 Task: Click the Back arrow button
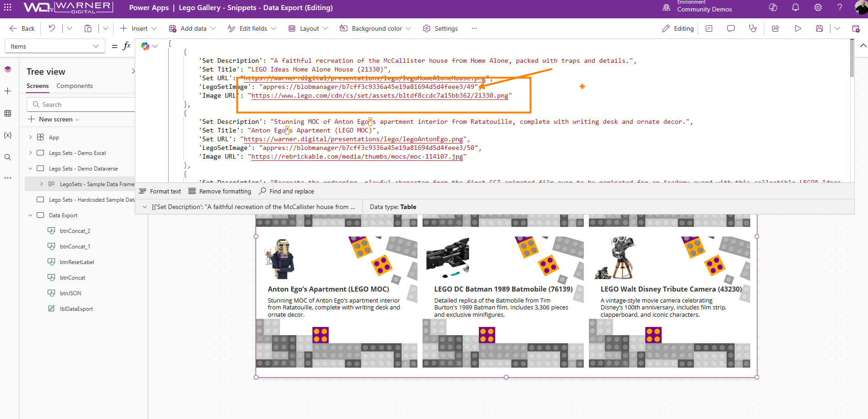[x=22, y=28]
